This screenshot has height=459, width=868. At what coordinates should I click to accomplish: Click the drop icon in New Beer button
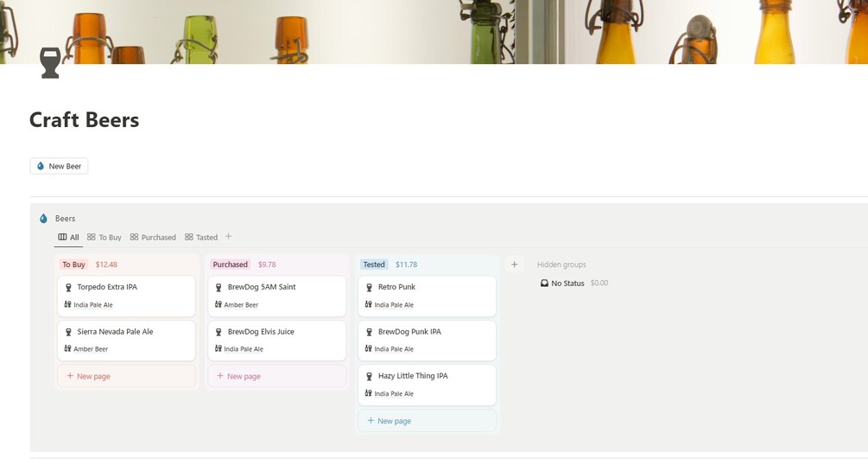pyautogui.click(x=41, y=166)
